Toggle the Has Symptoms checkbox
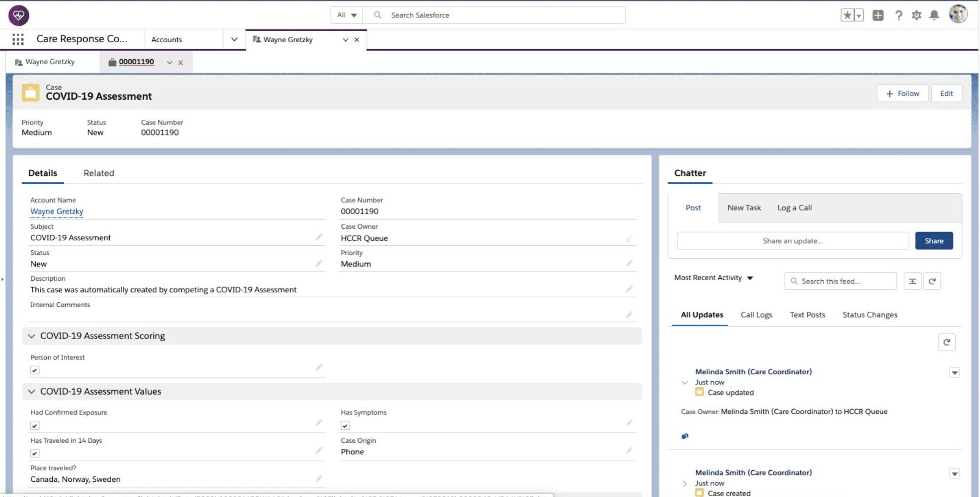Image resolution: width=980 pixels, height=497 pixels. pos(345,425)
